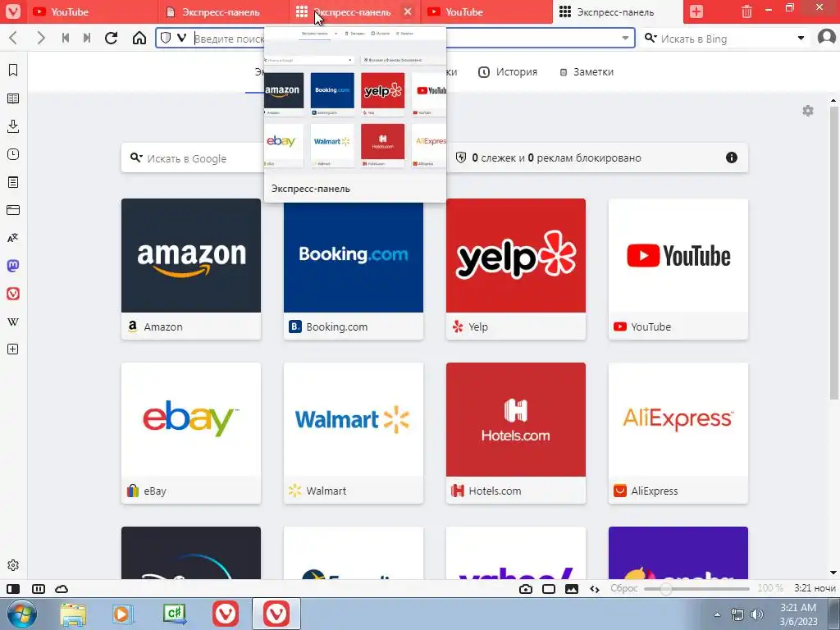
Task: Open the Notes panel in the sidebar
Action: (x=13, y=182)
